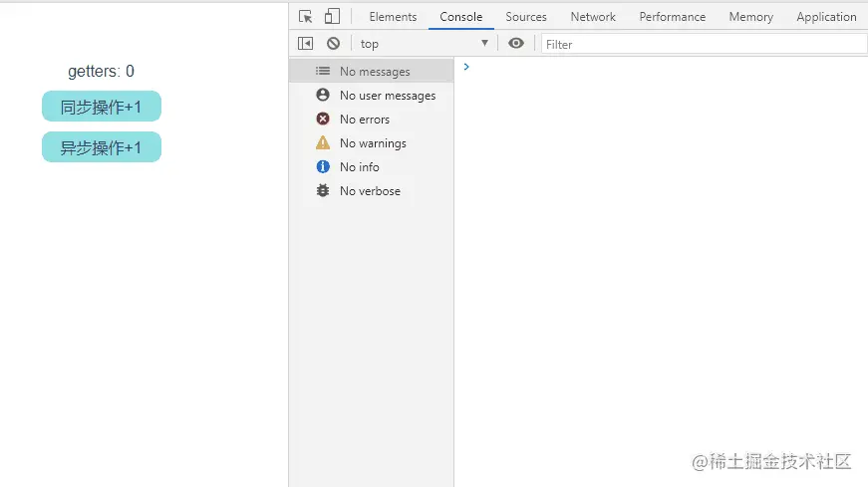
Task: Click the list icon beside No messages
Action: (323, 71)
